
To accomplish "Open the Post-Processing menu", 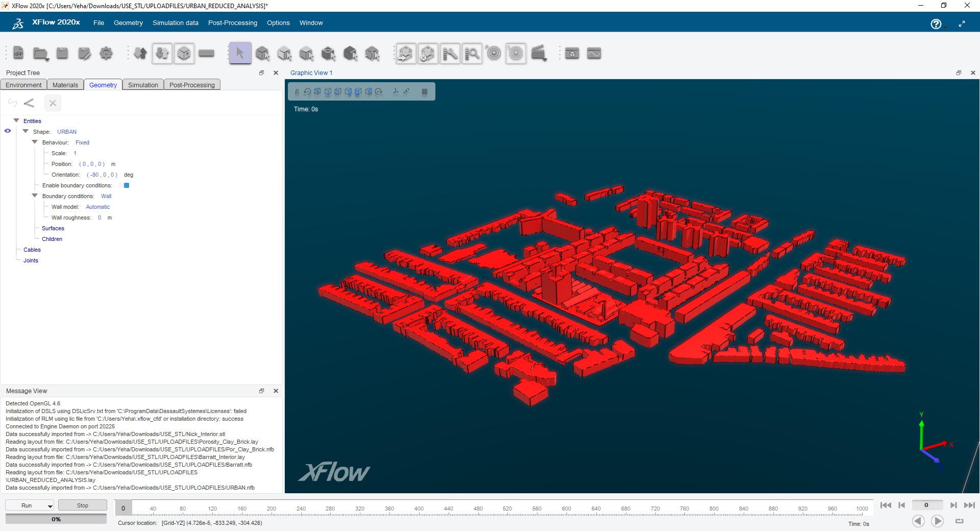I will tap(233, 23).
